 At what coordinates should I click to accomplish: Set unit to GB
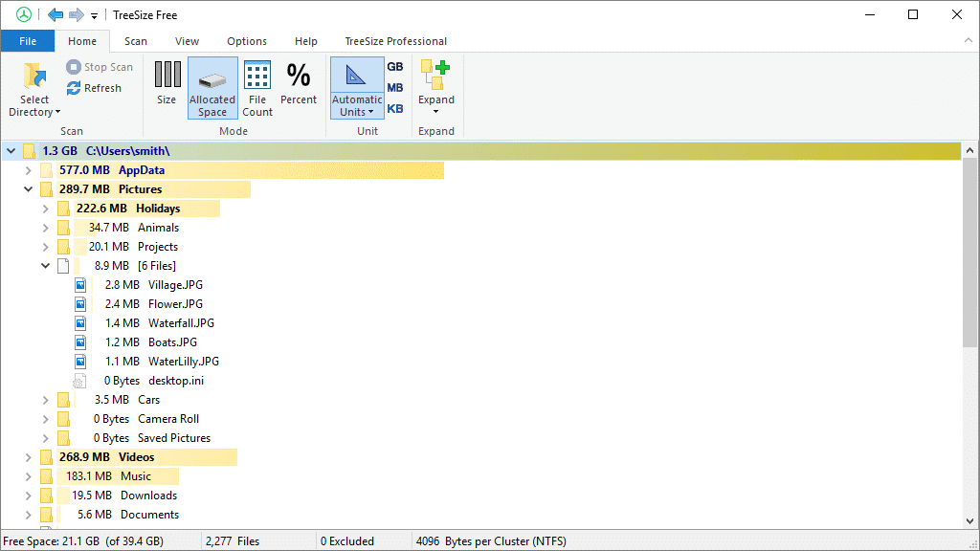tap(395, 66)
